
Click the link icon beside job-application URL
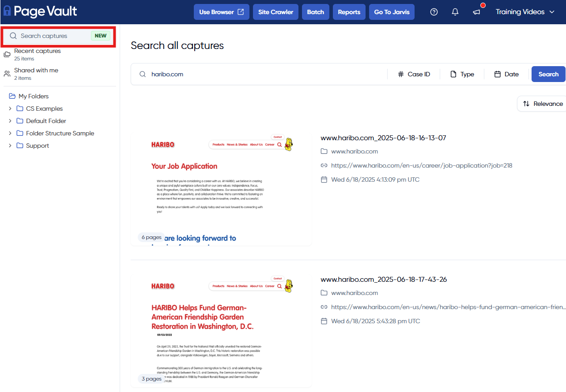point(324,165)
